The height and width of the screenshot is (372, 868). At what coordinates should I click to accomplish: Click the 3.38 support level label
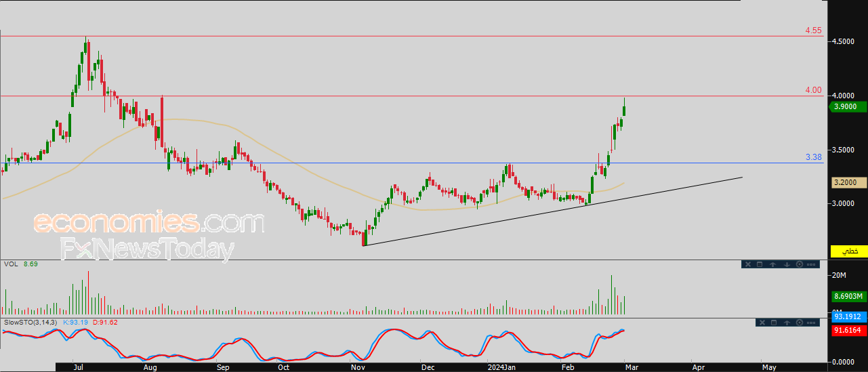[813, 157]
